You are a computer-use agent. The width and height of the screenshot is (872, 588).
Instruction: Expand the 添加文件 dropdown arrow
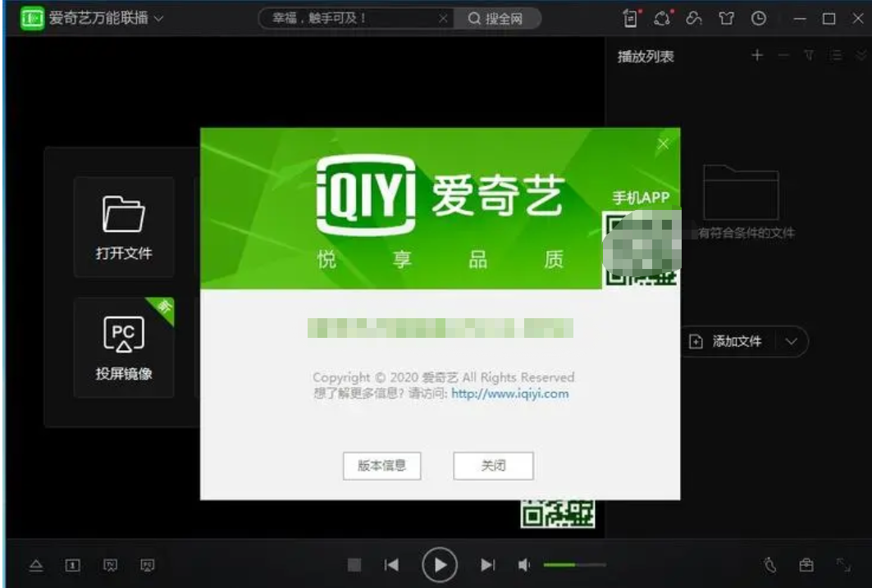point(792,341)
